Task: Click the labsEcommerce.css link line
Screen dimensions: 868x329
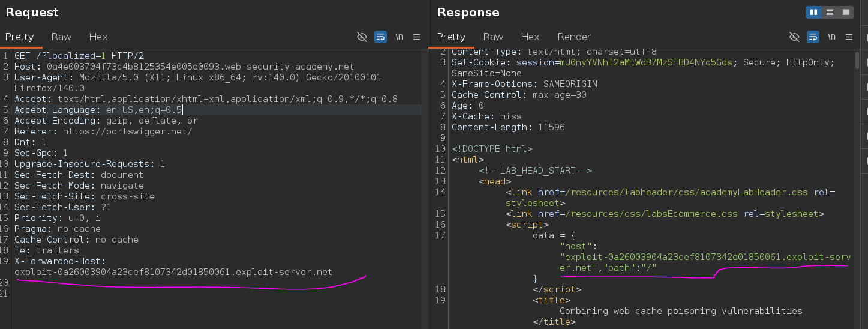Action: pos(665,214)
